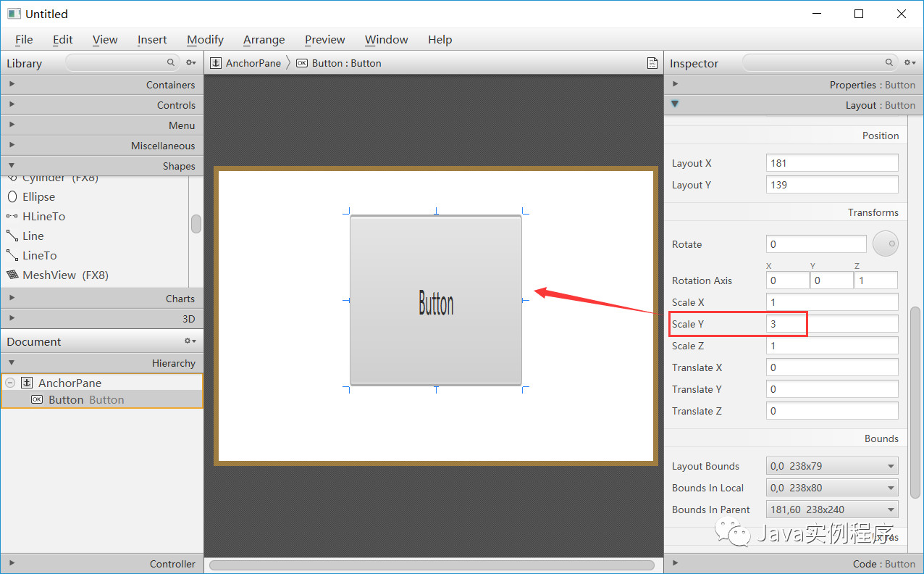Open the Arrange menu
924x574 pixels.
tap(264, 40)
